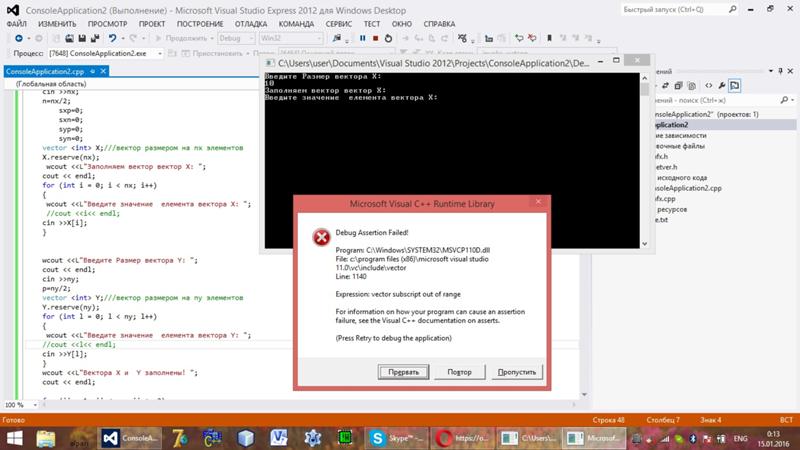Click the Open File icon in toolbar

pos(69,38)
